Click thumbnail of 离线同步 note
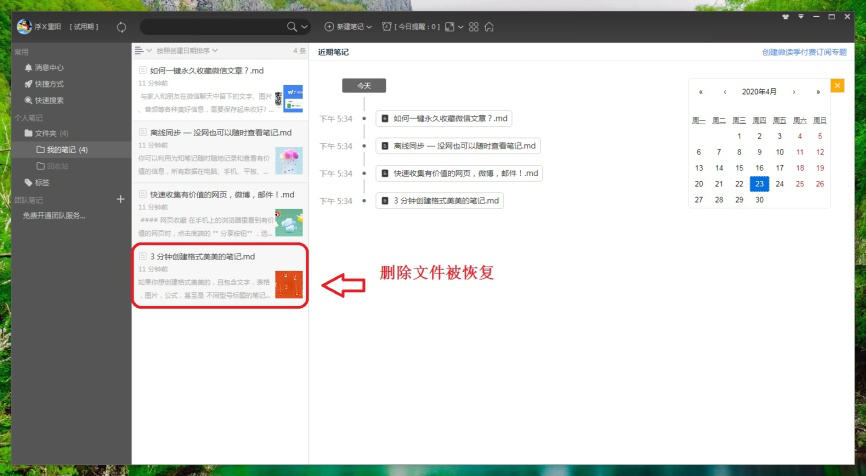 289,161
